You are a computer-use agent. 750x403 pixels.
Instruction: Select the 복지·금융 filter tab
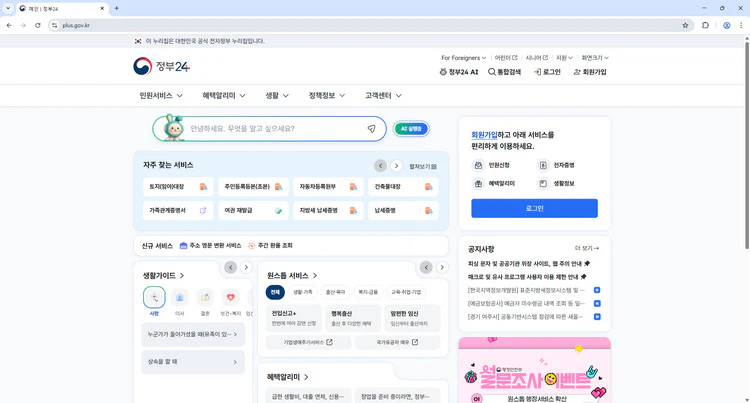tap(368, 292)
